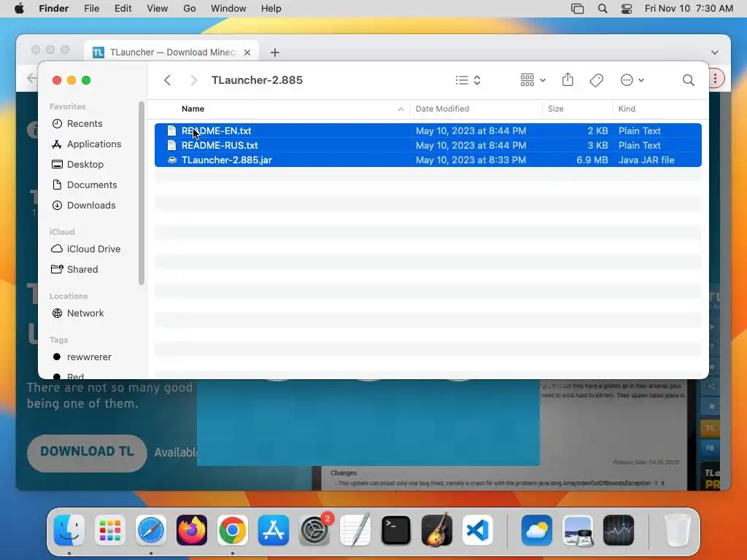This screenshot has width=747, height=560.
Task: Click the forward chevron in Finder toolbar
Action: coord(193,80)
